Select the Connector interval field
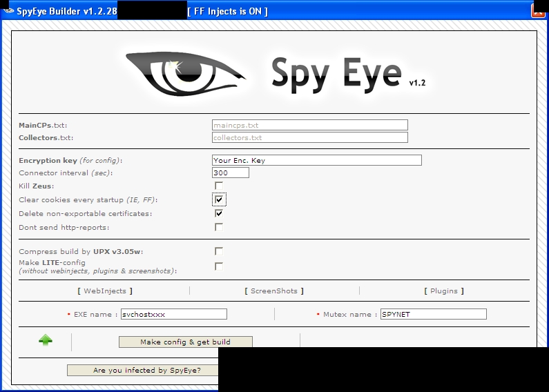 tap(230, 173)
